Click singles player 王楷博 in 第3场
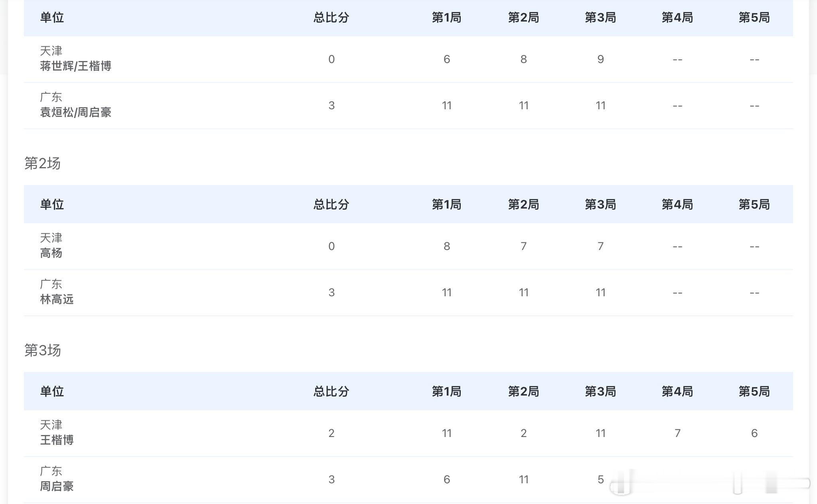 pyautogui.click(x=57, y=440)
